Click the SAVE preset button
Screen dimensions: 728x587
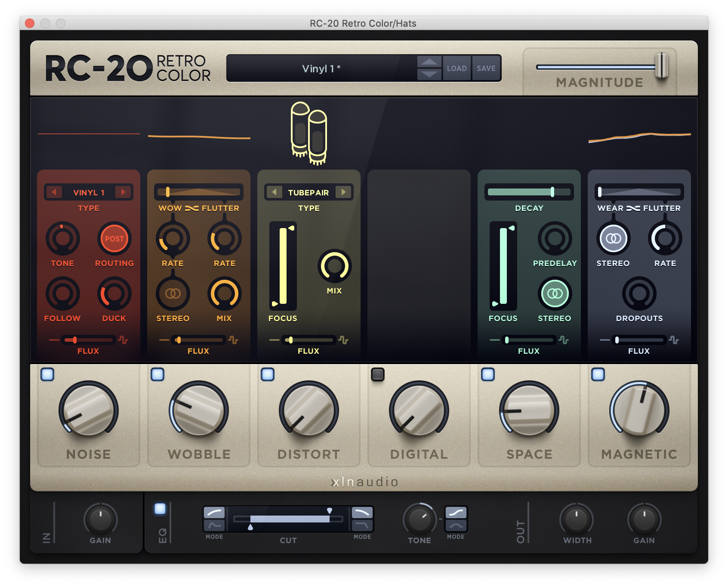[x=486, y=68]
